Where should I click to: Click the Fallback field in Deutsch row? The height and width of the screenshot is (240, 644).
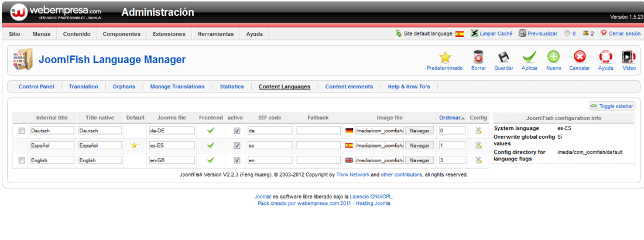pos(318,131)
